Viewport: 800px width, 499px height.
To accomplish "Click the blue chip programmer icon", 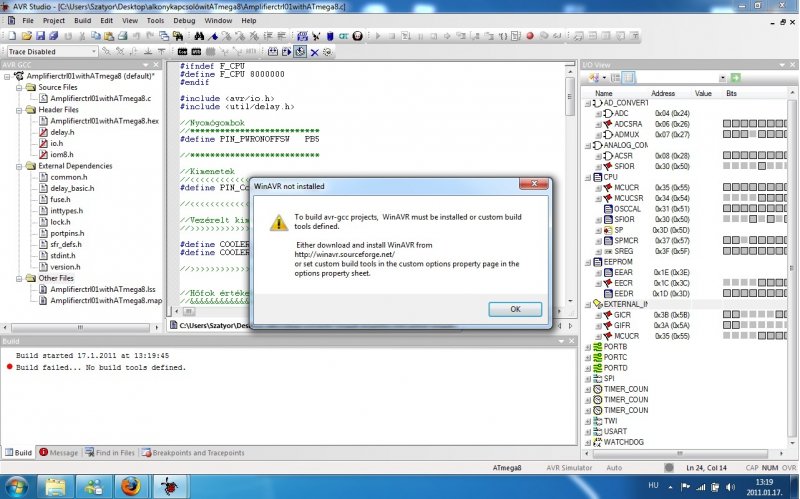I will pyautogui.click(x=330, y=36).
